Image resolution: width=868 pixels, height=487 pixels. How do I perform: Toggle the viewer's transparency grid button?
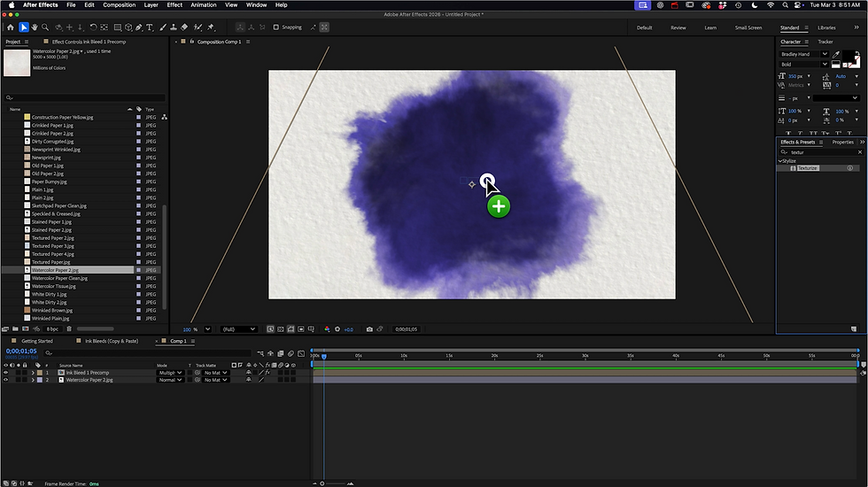click(281, 329)
